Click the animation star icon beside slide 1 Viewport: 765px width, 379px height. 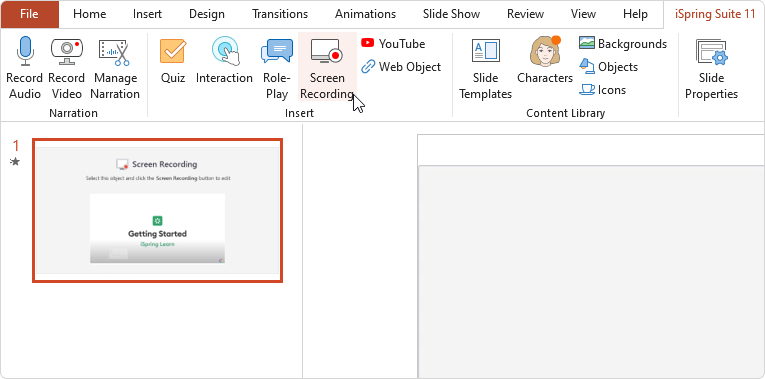[x=15, y=161]
